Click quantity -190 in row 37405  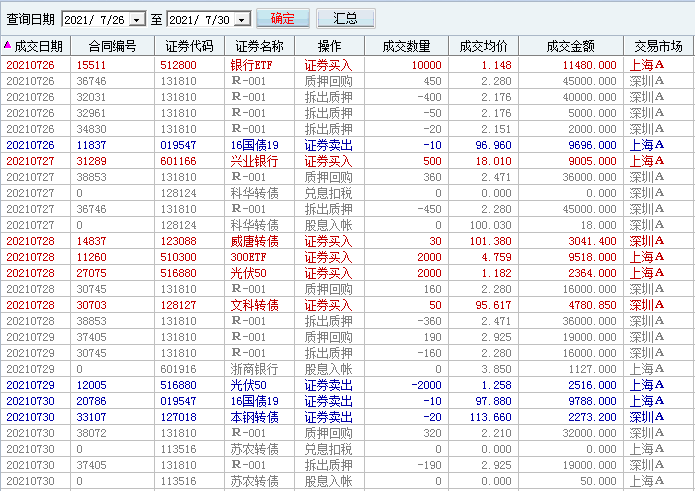tap(428, 465)
